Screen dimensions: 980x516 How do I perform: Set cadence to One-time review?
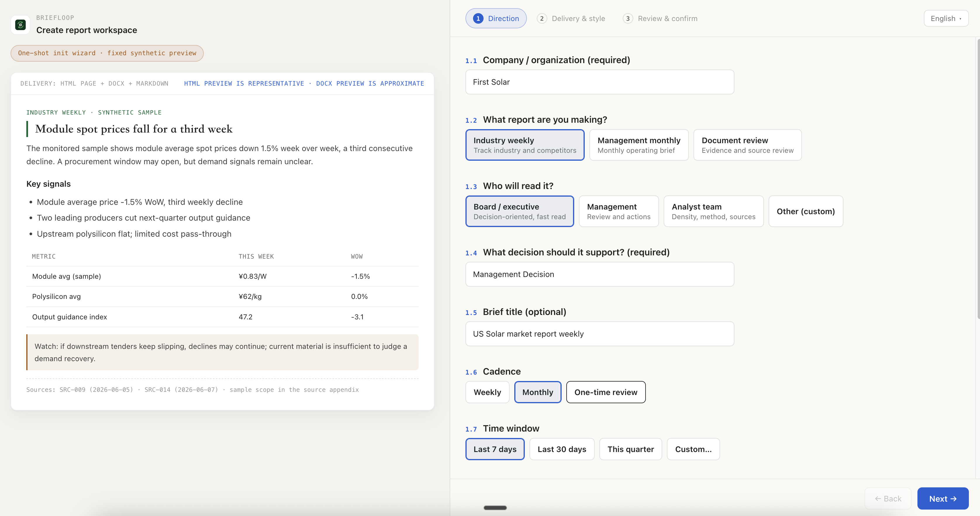tap(606, 392)
